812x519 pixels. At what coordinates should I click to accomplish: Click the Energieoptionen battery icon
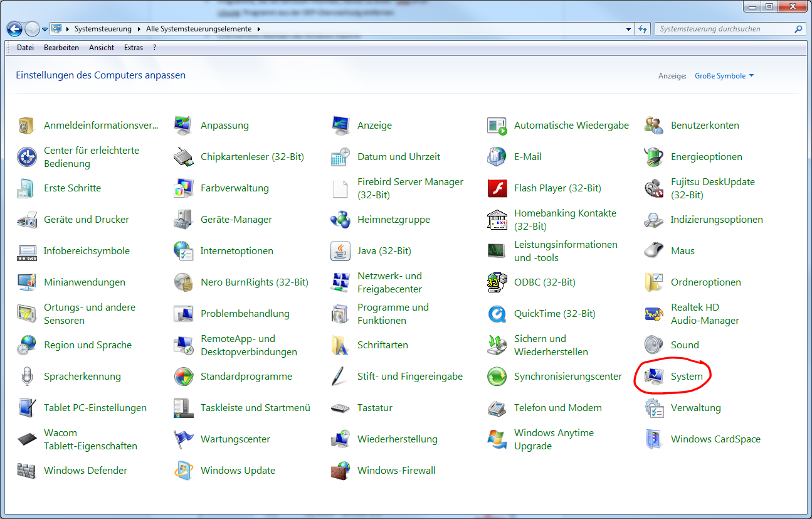(654, 157)
